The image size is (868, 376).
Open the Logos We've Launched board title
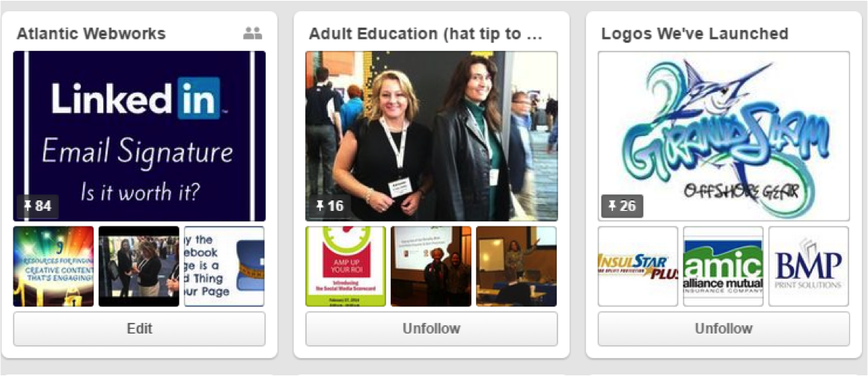tap(694, 34)
